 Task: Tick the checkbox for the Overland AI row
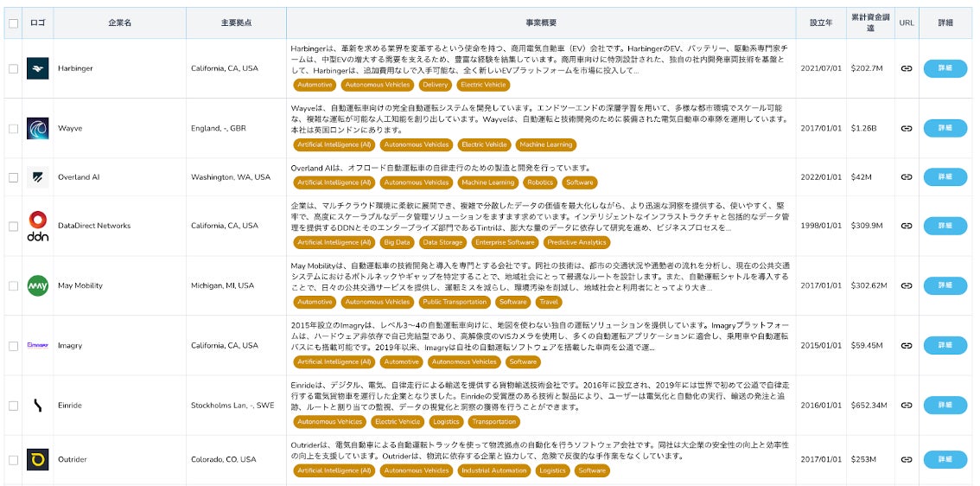pos(13,177)
